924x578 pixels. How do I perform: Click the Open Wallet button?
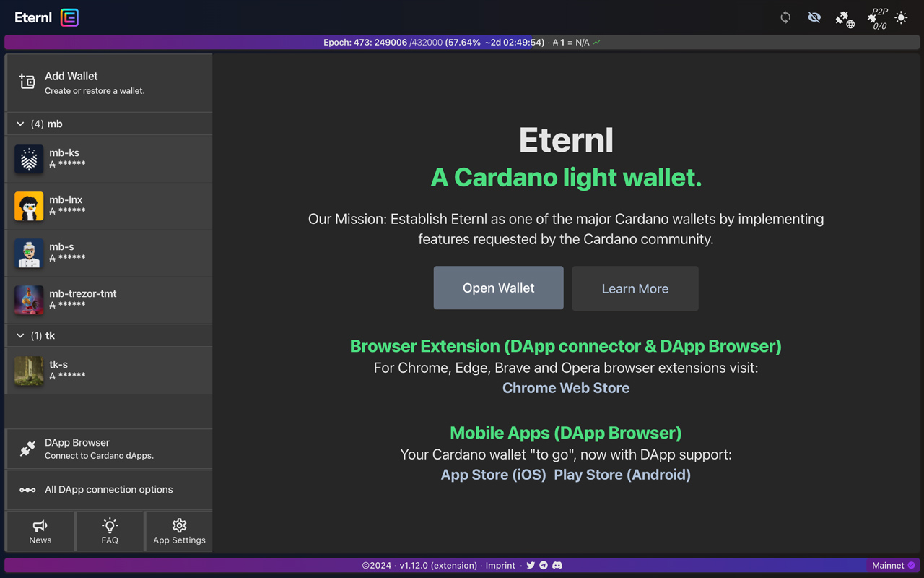pyautogui.click(x=499, y=288)
